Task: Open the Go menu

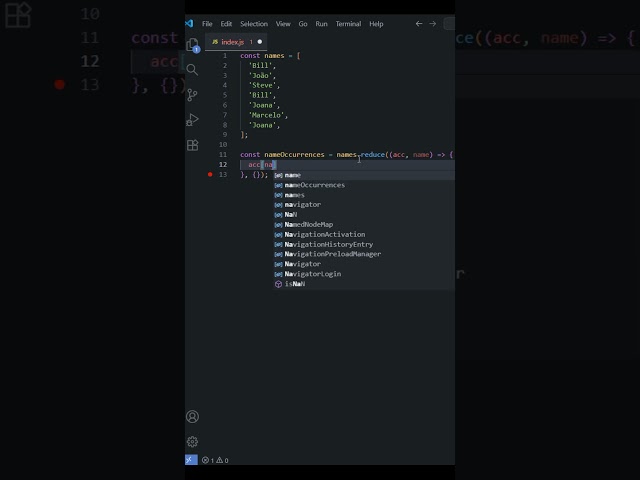Action: (303, 24)
